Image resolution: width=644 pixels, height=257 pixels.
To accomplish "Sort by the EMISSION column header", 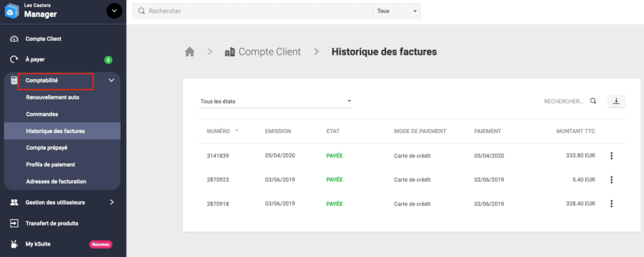I will point(278,131).
